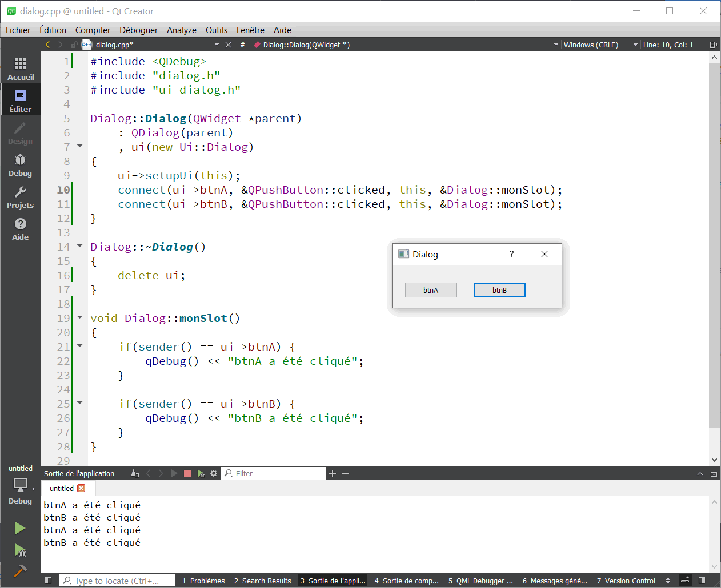
Task: Open the Projets mode
Action: [x=21, y=196]
